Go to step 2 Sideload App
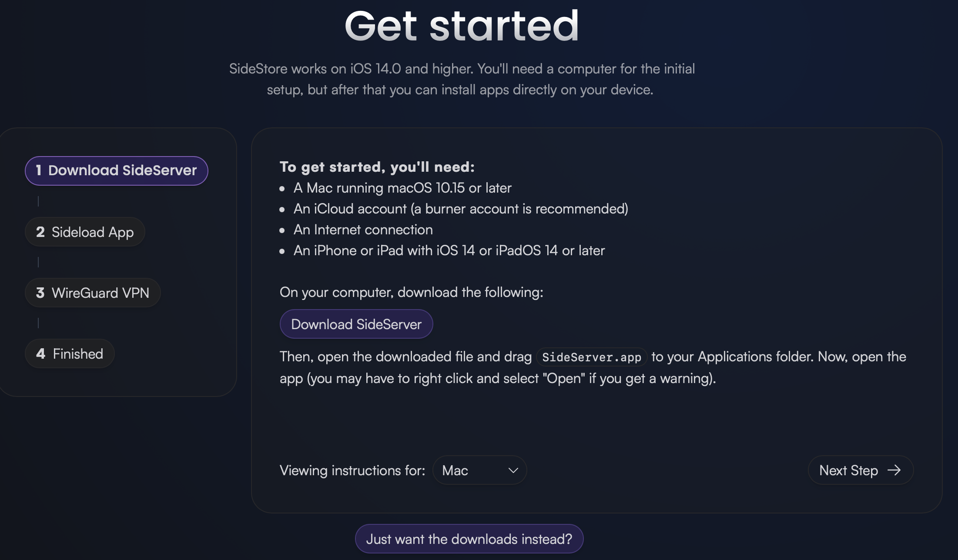 click(85, 232)
